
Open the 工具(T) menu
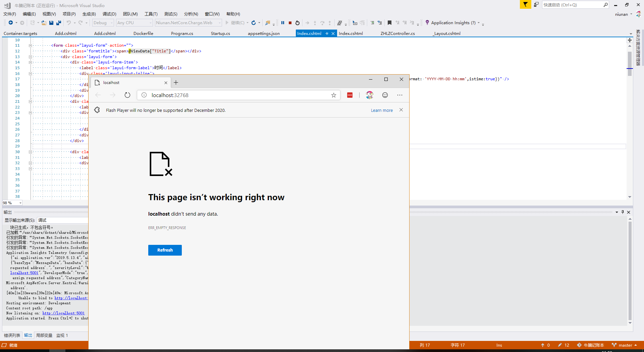click(151, 14)
